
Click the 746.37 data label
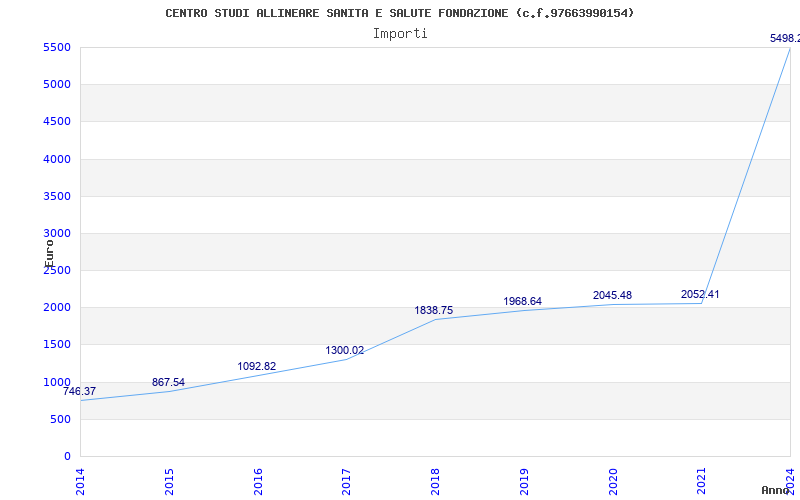click(x=79, y=391)
